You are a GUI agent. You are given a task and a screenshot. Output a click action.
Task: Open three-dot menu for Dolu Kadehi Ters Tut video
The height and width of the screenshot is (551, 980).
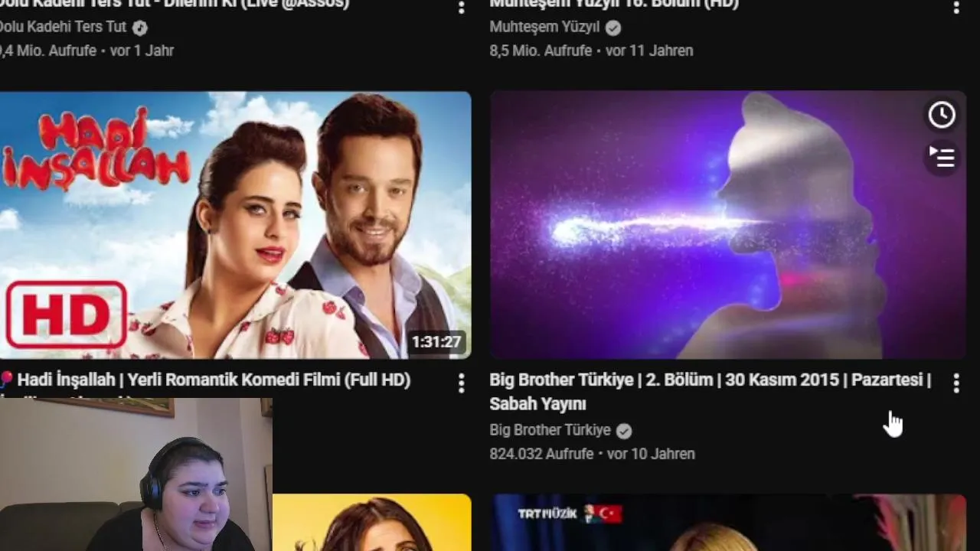click(461, 7)
